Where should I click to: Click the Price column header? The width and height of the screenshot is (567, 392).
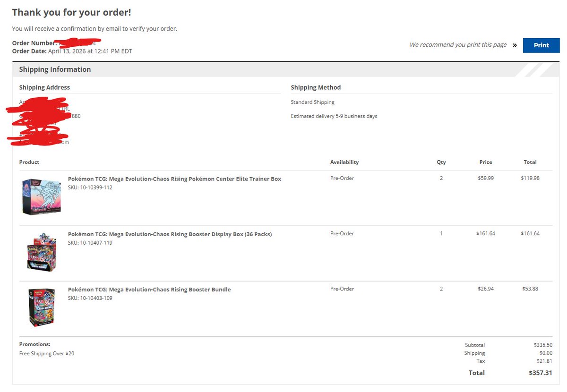pos(486,162)
